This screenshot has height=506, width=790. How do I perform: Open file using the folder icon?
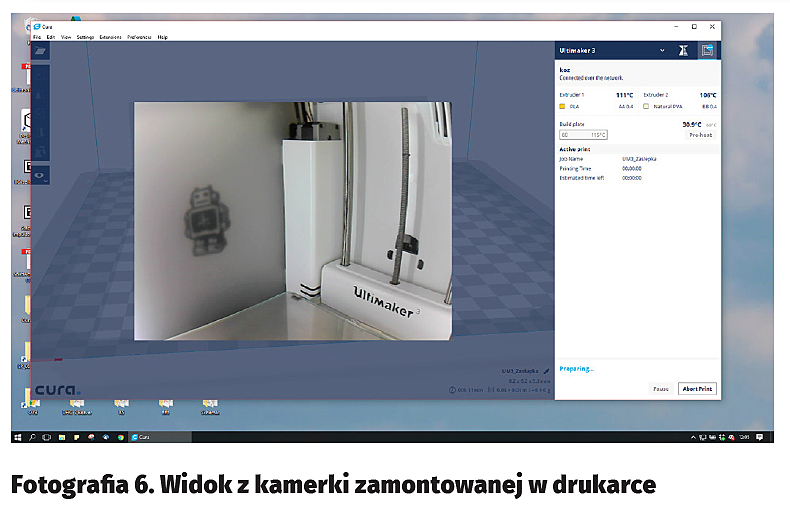pos(42,50)
